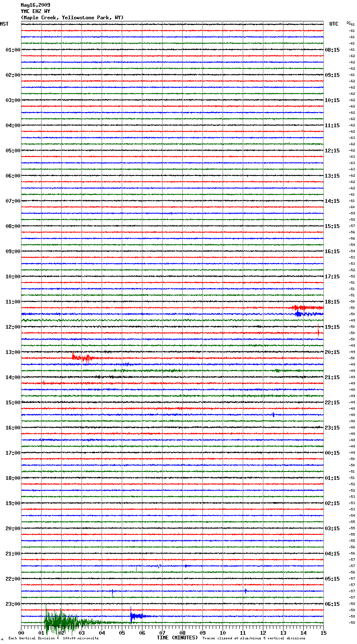Select the 22:00 MST time label
357x644 pixels.
(x=13, y=579)
